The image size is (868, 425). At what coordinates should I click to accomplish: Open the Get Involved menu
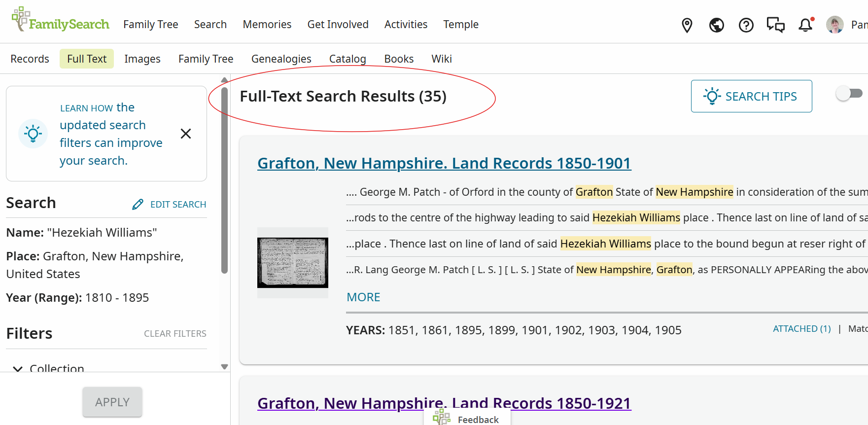point(338,25)
